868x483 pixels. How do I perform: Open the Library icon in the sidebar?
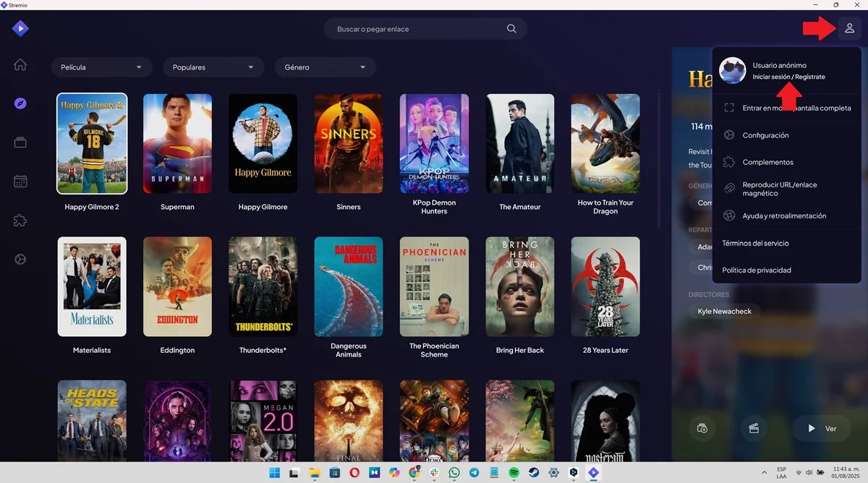coord(20,142)
